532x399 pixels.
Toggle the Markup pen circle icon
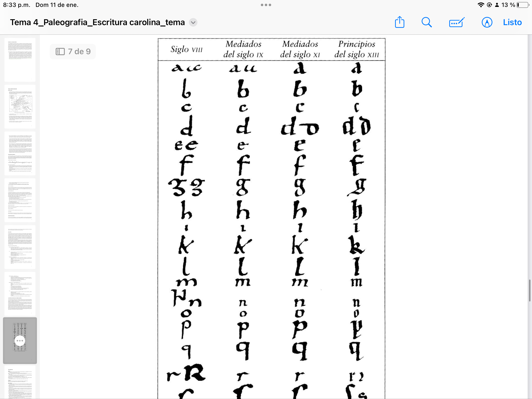pos(487,22)
